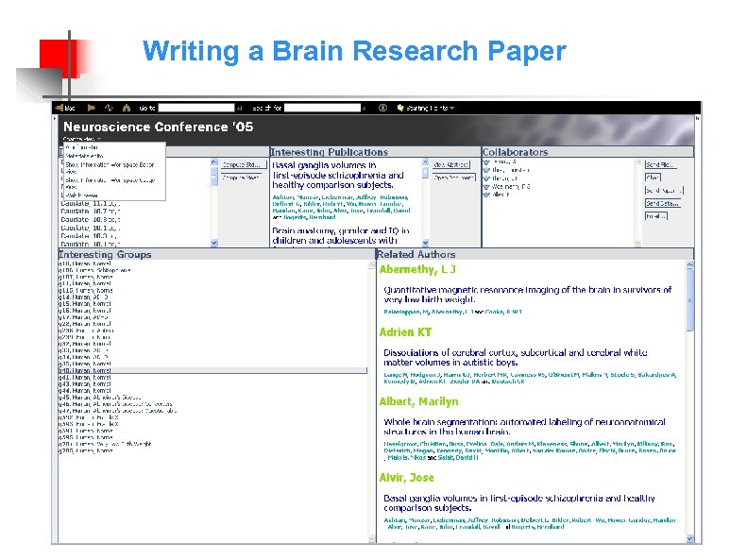Select the highlighted g40 Human, Normal group

point(212,370)
